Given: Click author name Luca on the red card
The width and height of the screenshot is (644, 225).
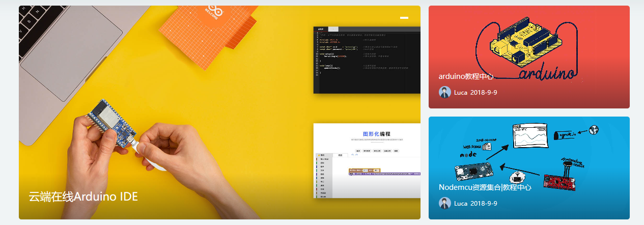Looking at the screenshot, I should 460,93.
